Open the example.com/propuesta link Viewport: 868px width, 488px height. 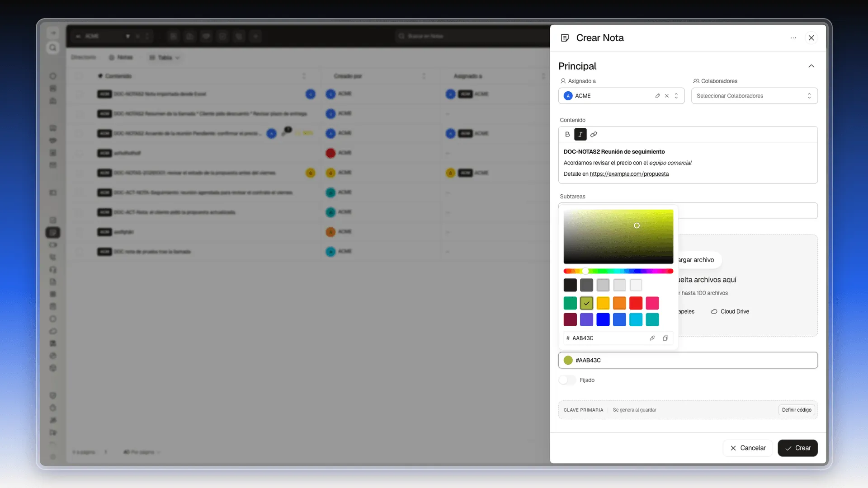click(x=629, y=174)
